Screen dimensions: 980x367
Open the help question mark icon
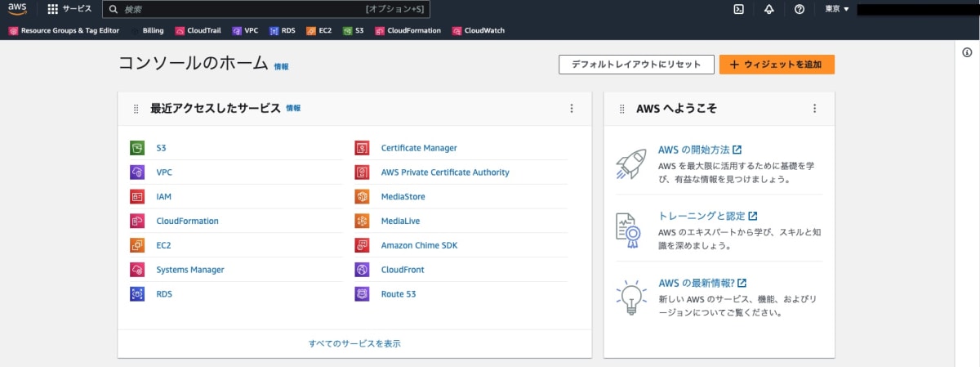(x=800, y=9)
